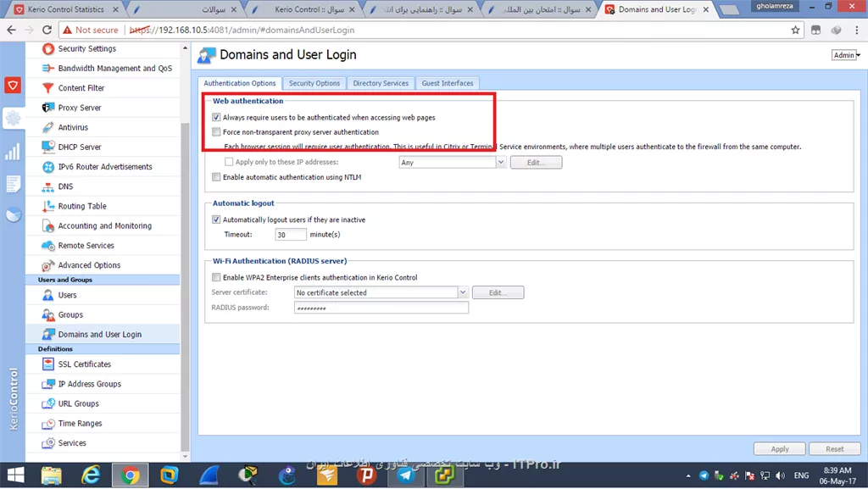The width and height of the screenshot is (868, 489).
Task: Go back in browser history
Action: pos(12,30)
